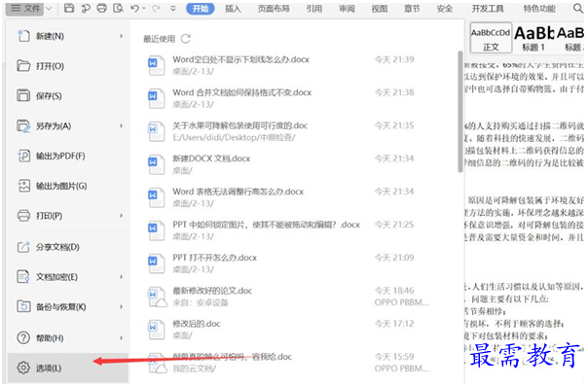Expand the 新建(N) submenu arrow
The height and width of the screenshot is (386, 588).
tap(121, 36)
